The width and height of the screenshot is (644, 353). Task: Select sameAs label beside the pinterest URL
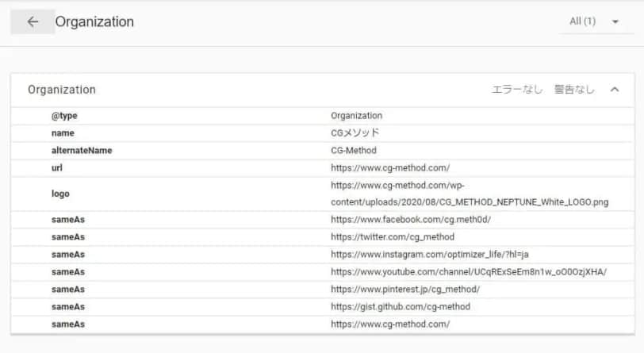click(x=68, y=290)
